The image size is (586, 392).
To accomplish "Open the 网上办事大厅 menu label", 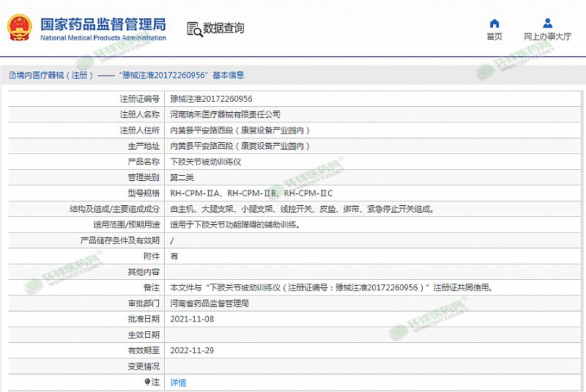I will click(x=547, y=37).
